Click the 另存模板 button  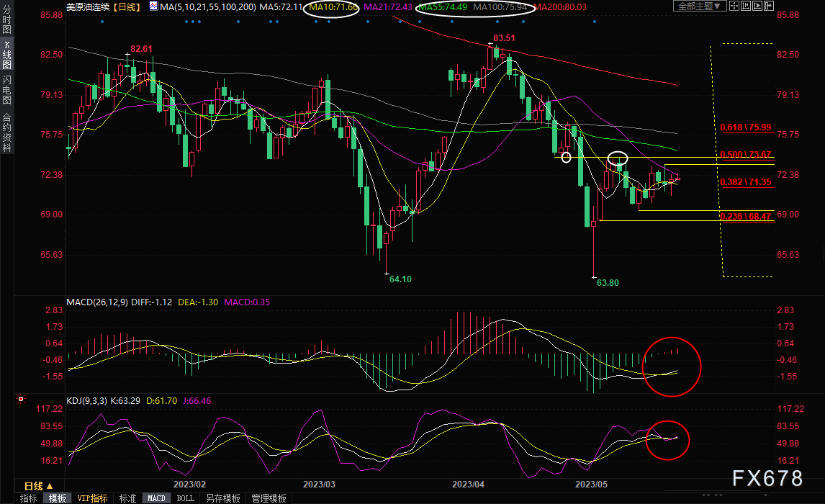[223, 498]
